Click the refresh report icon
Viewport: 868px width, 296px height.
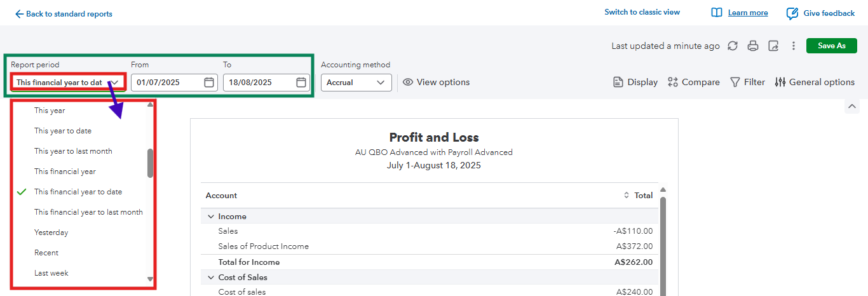[733, 46]
